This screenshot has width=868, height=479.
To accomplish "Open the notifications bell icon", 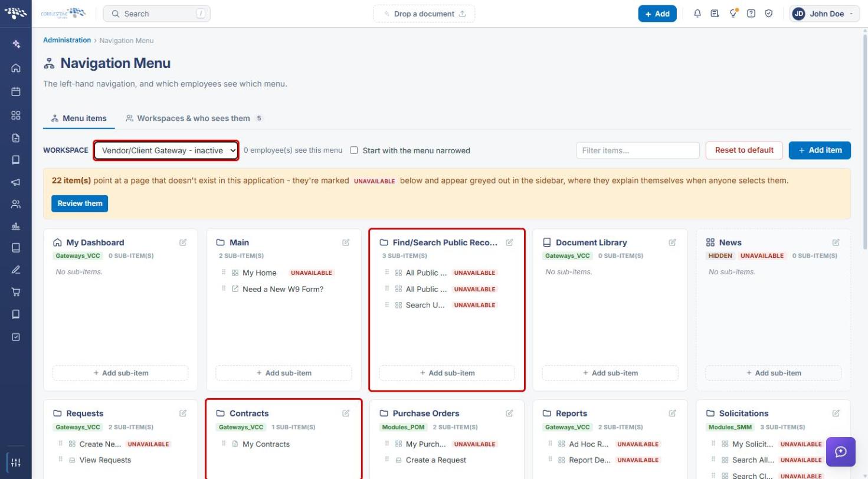I will point(697,14).
